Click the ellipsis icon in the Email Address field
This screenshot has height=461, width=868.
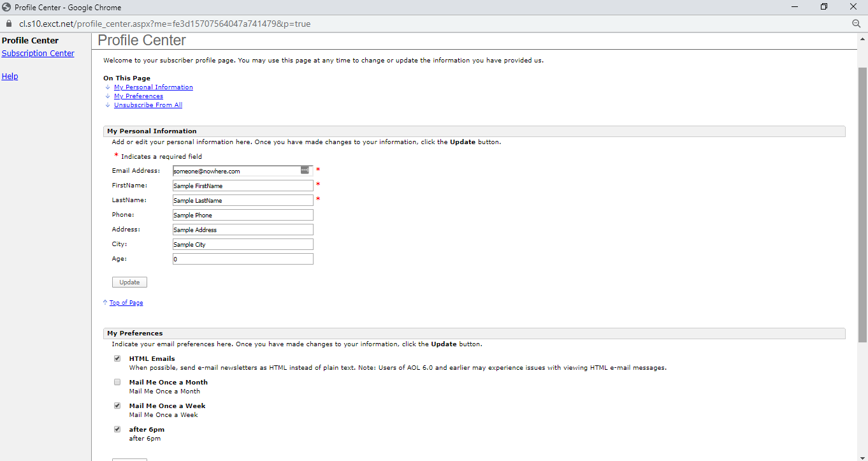pyautogui.click(x=305, y=170)
